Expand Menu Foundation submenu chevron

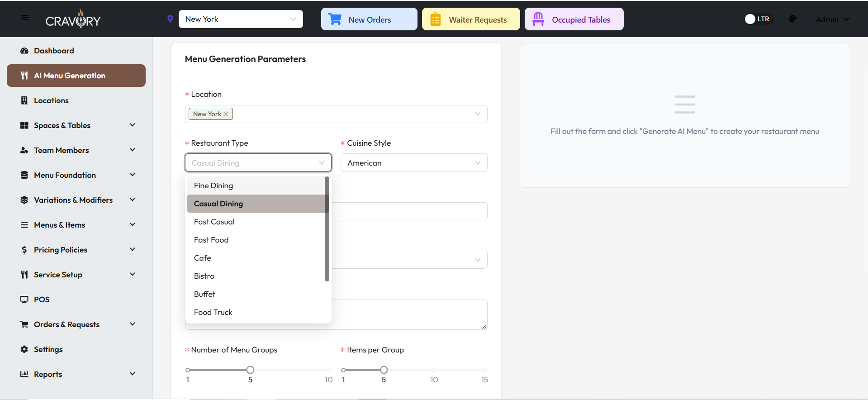pyautogui.click(x=133, y=175)
